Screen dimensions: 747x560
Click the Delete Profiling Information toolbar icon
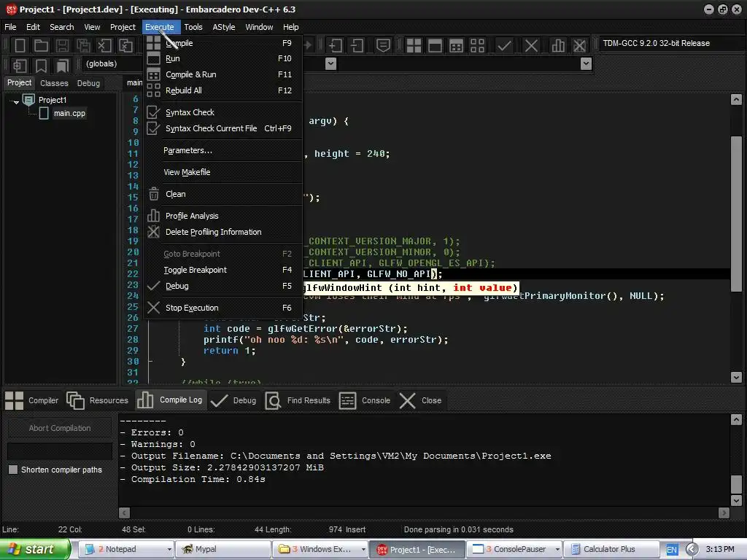579,46
